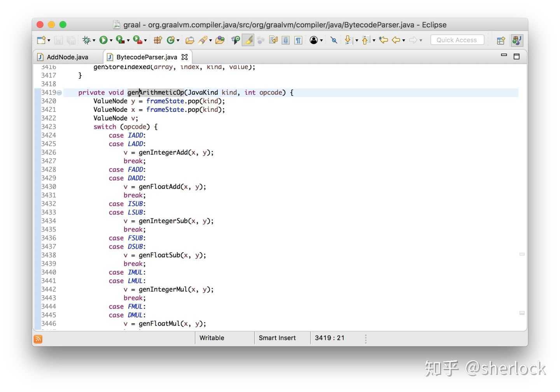Expand the New wizard dropdown arrow

(49, 40)
